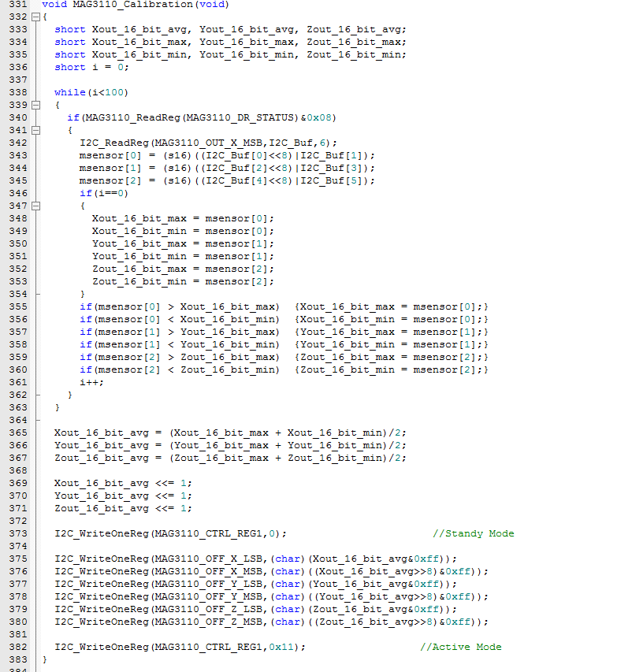Click Zout_16_bit_avg at start of line 367

pos(102,458)
